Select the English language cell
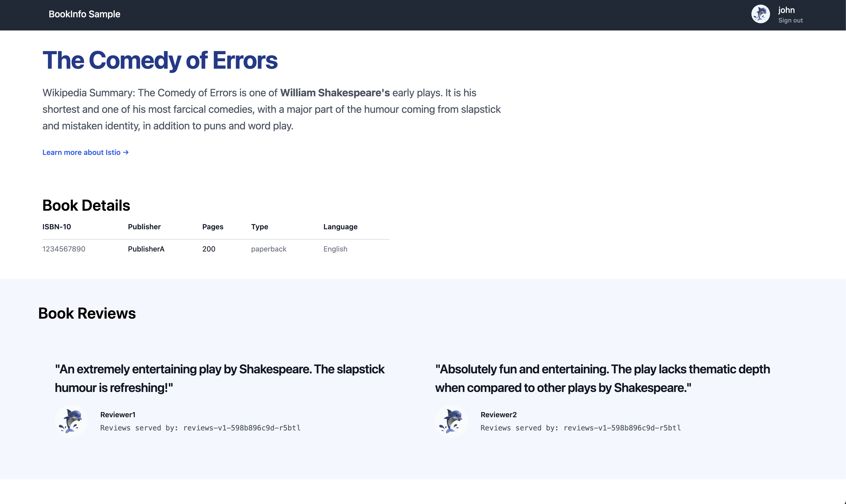Viewport: 846px width, 504px height. pos(335,249)
